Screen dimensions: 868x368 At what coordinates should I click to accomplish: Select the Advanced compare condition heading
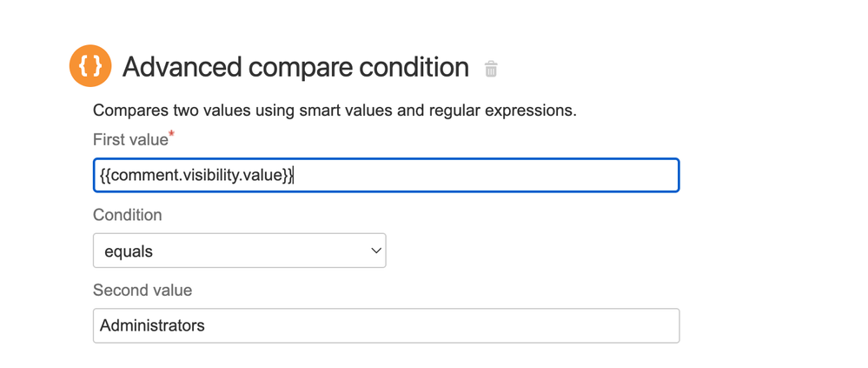pyautogui.click(x=295, y=67)
